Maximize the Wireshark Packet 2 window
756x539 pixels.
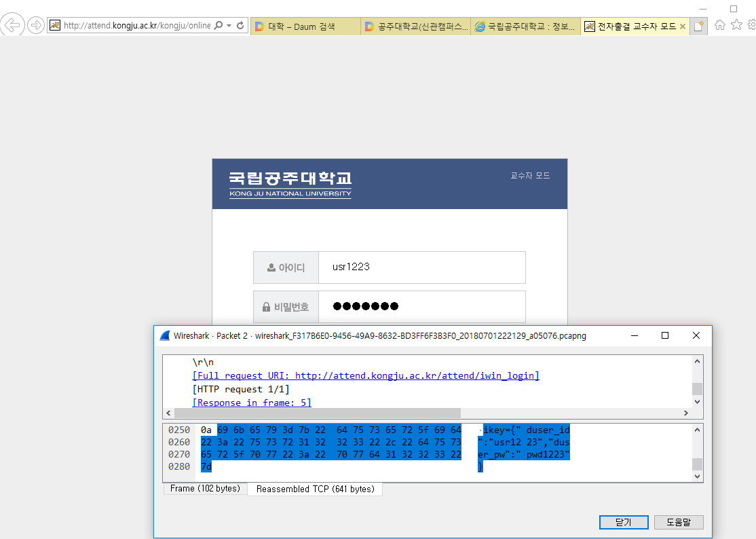[x=665, y=335]
